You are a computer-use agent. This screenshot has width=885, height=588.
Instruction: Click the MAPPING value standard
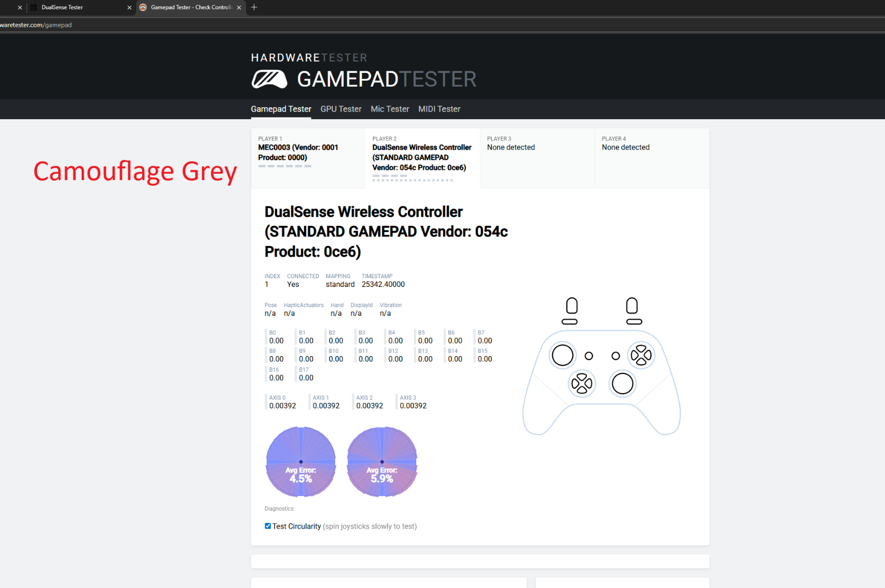tap(340, 285)
